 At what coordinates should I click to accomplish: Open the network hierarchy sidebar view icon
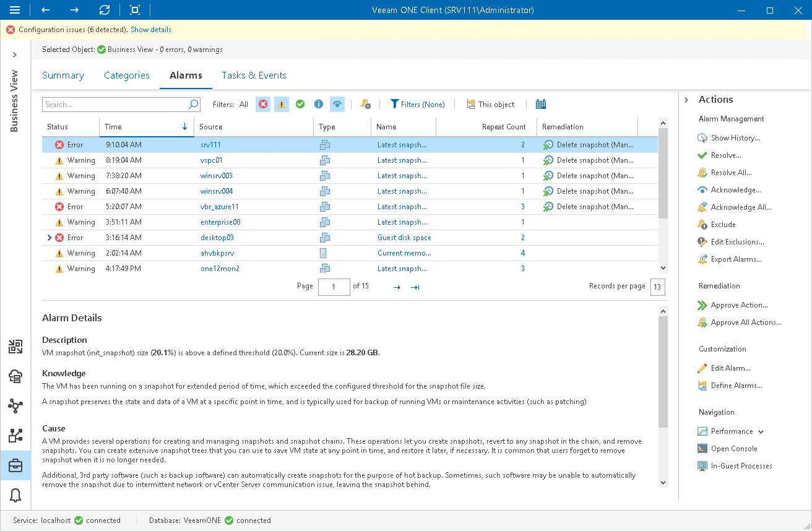tap(15, 436)
